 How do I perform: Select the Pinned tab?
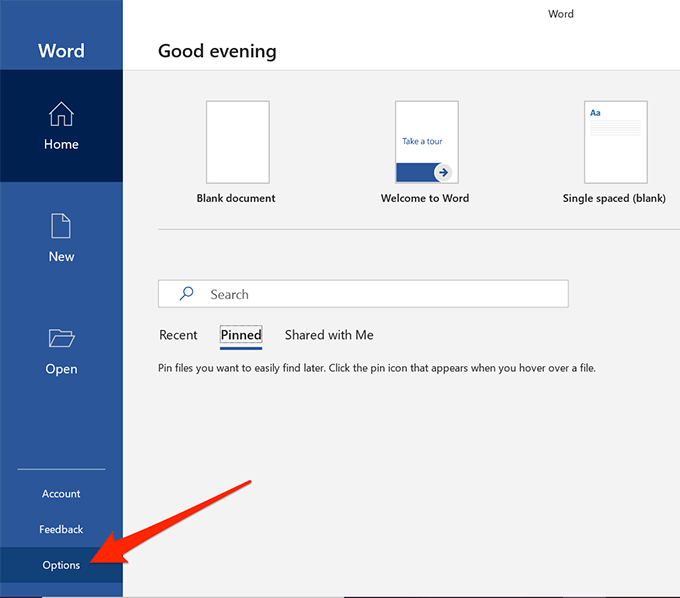point(241,335)
